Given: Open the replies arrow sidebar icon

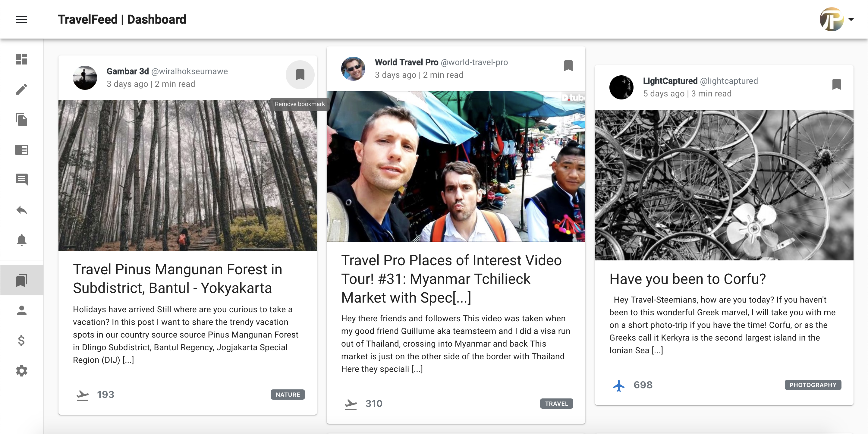Looking at the screenshot, I should click(x=22, y=210).
